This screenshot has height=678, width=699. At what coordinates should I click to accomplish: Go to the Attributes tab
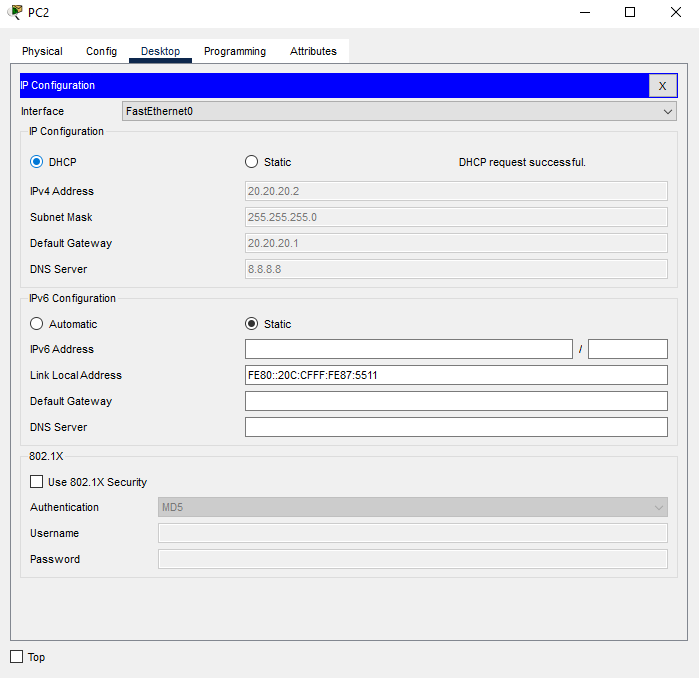(313, 51)
